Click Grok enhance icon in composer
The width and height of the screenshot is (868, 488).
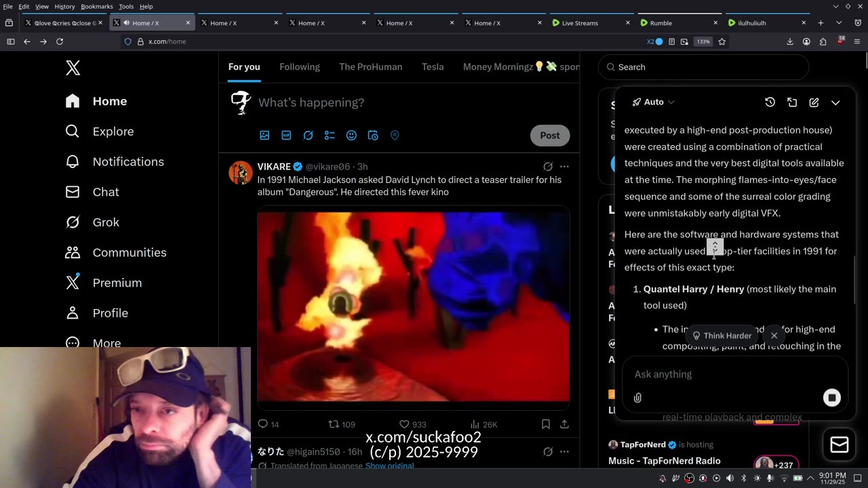click(308, 136)
